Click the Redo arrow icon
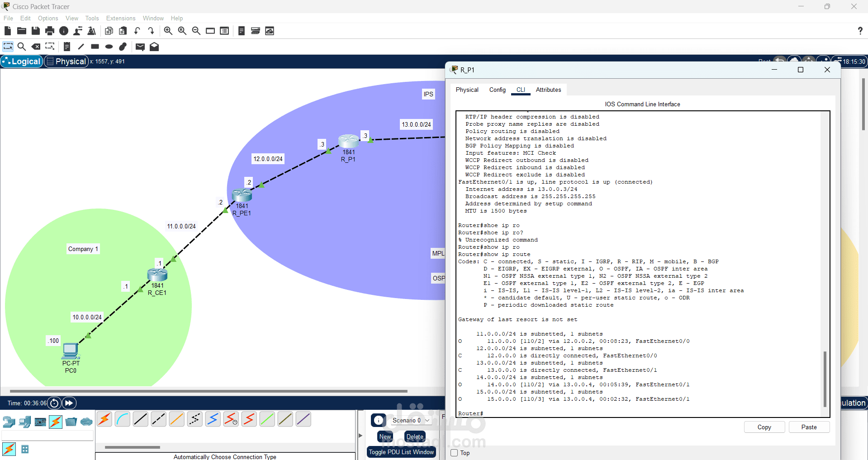The width and height of the screenshot is (868, 460). pos(151,31)
